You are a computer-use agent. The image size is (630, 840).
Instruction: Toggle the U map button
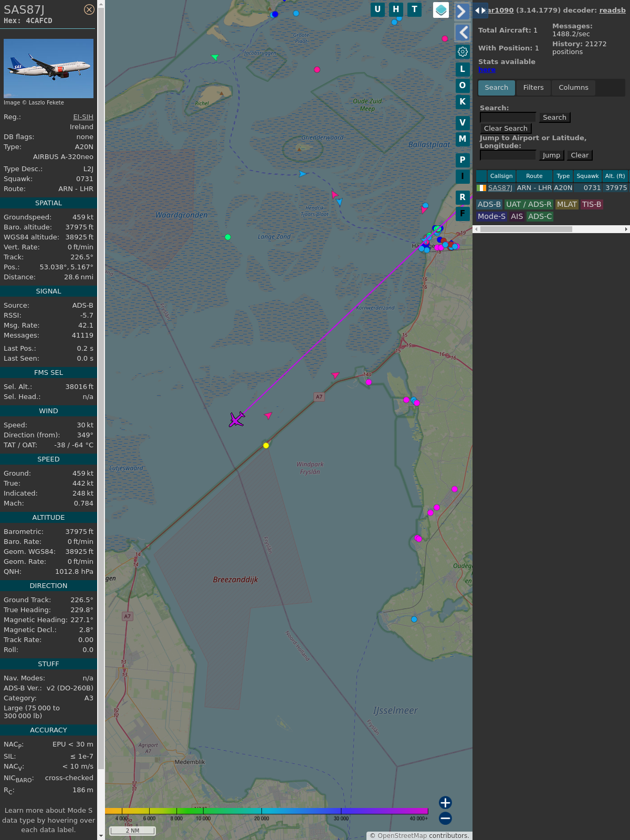(377, 9)
